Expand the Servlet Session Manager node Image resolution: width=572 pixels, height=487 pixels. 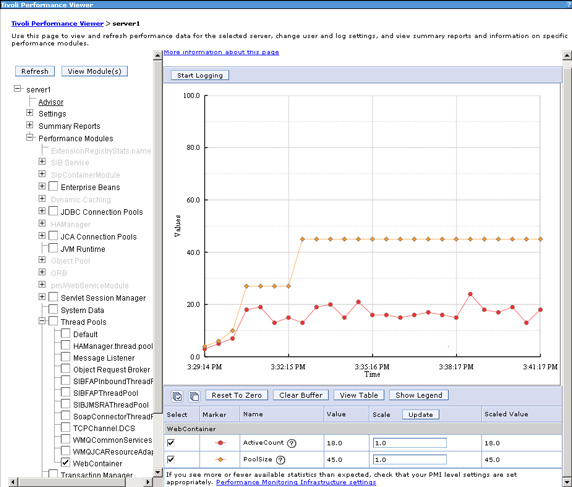42,297
